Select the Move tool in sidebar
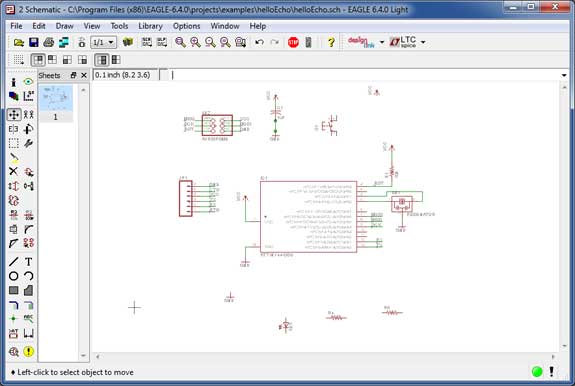The height and width of the screenshot is (386, 575). [x=14, y=115]
